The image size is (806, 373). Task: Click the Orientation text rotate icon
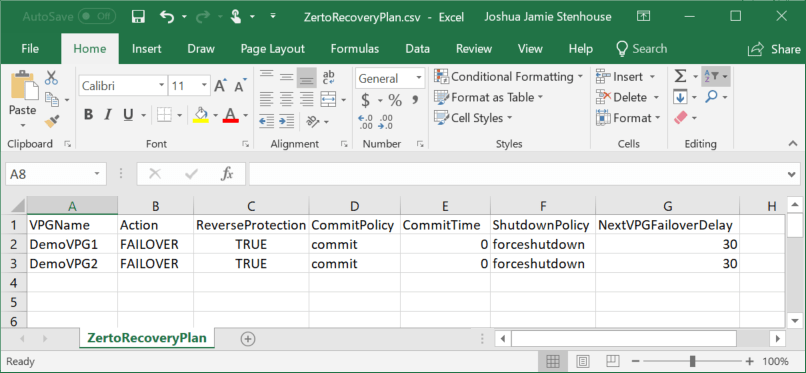pyautogui.click(x=313, y=121)
